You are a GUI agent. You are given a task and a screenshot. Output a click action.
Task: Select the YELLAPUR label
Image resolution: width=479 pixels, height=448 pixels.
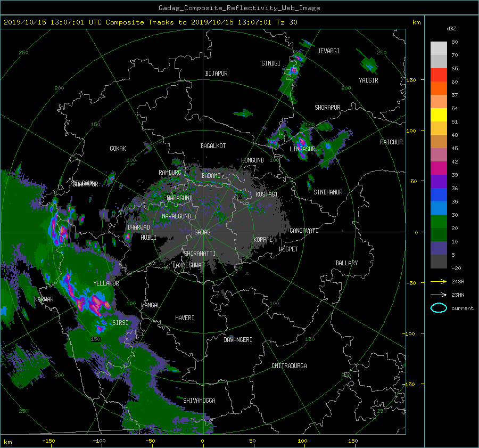click(106, 283)
